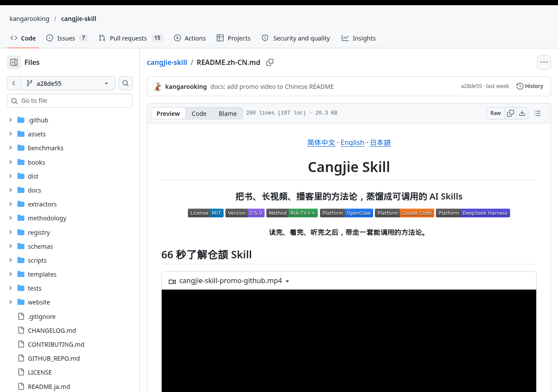The height and width of the screenshot is (392, 558).
Task: Open cangjie-skill-promo-github.mp4 video dropdown
Action: click(229, 281)
